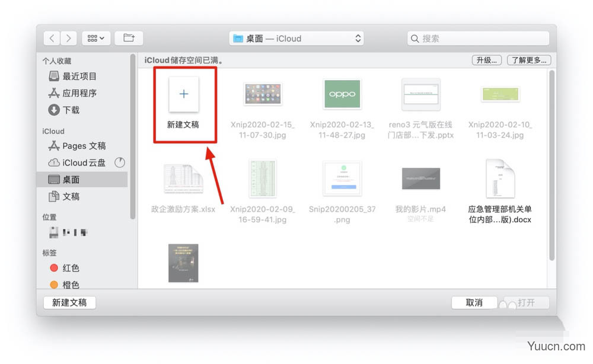Go back with the left arrow button

click(x=52, y=38)
